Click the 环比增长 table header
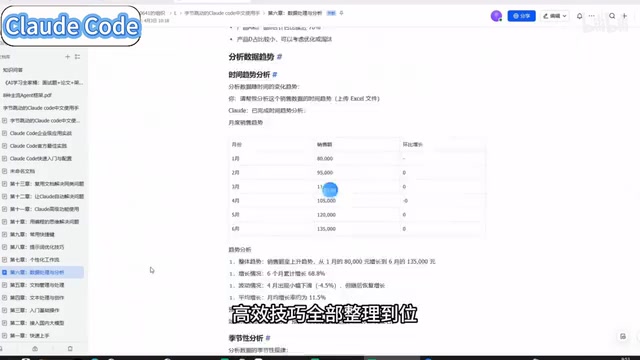 point(413,144)
